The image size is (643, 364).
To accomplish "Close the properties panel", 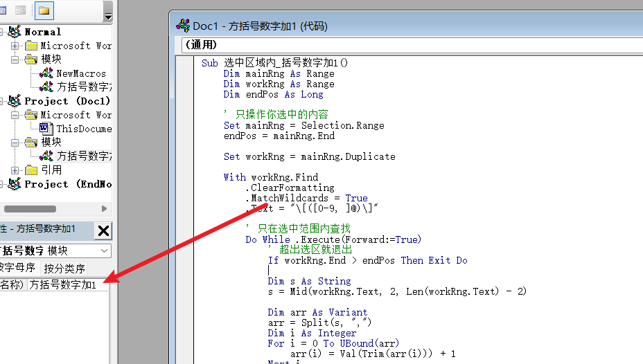I will (103, 230).
